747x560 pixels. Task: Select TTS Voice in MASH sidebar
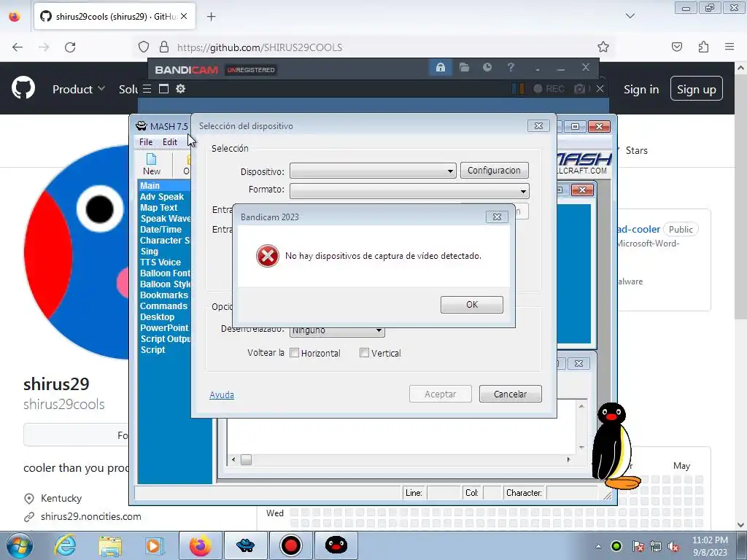160,262
